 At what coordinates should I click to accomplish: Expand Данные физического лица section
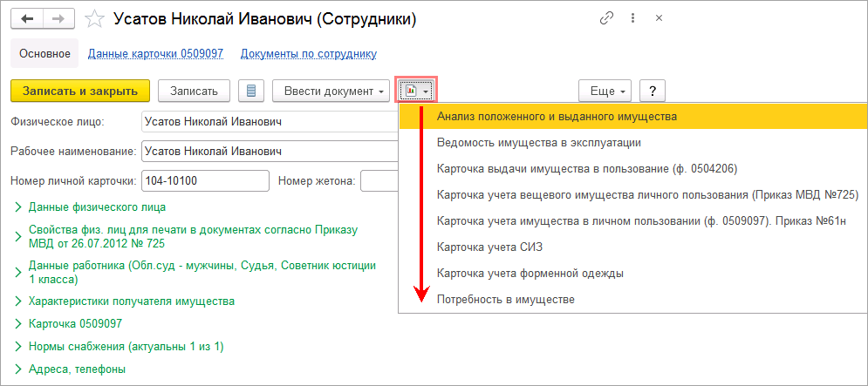(x=97, y=207)
